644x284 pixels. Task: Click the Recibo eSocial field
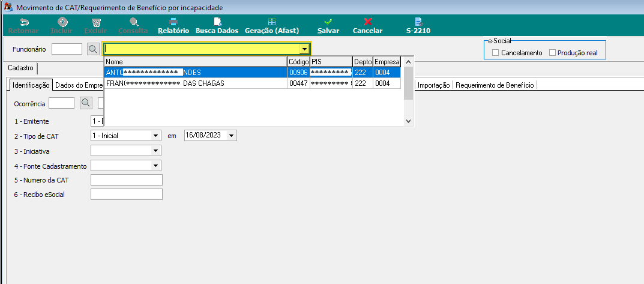(x=127, y=195)
